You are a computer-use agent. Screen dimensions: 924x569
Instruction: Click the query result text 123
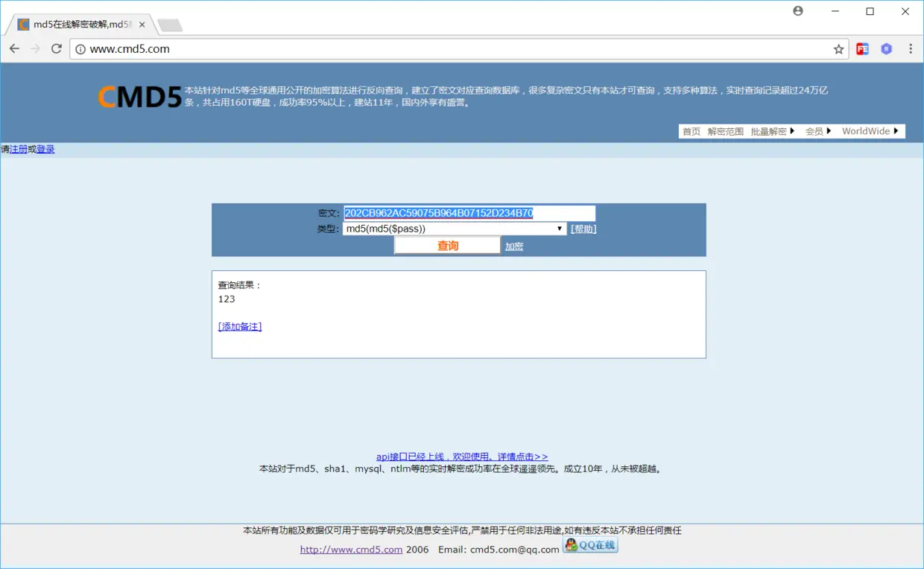pos(227,299)
